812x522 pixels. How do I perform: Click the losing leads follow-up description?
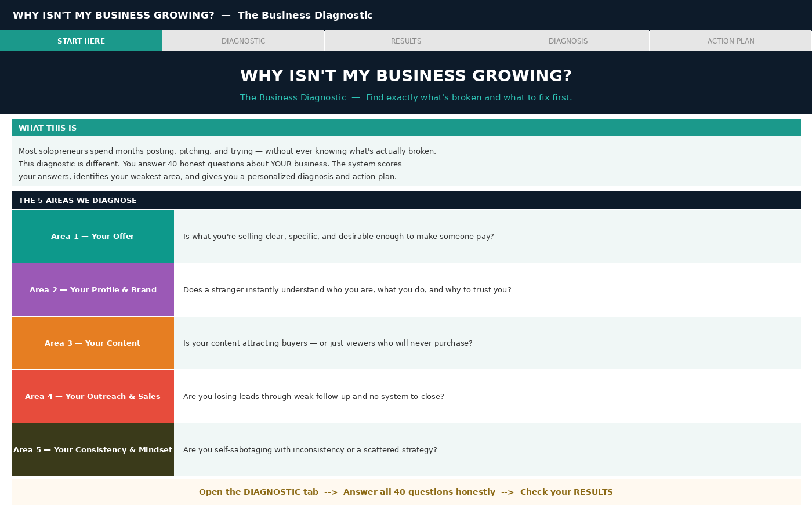pyautogui.click(x=314, y=397)
